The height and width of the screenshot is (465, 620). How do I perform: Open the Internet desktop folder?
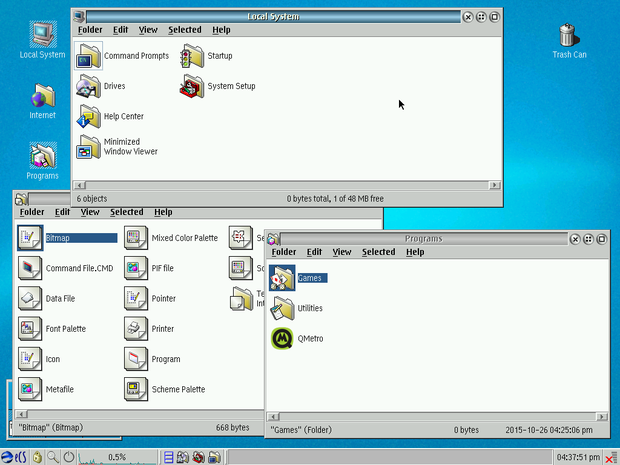click(x=42, y=98)
